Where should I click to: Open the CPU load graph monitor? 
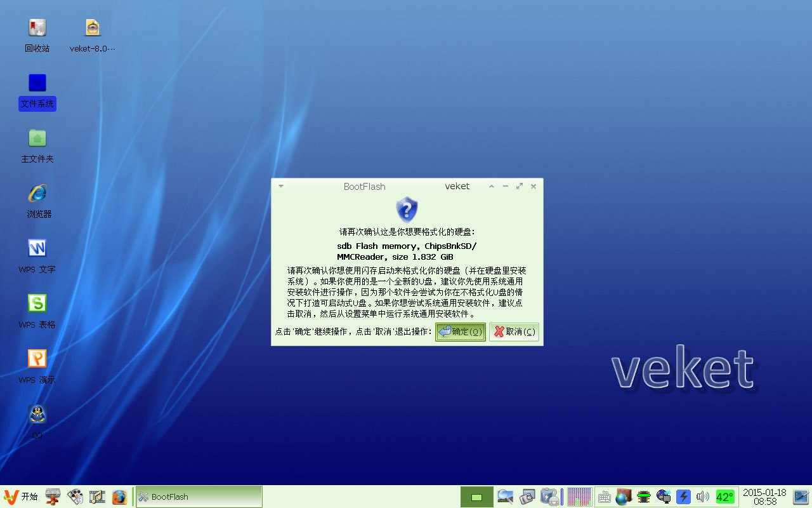(579, 497)
